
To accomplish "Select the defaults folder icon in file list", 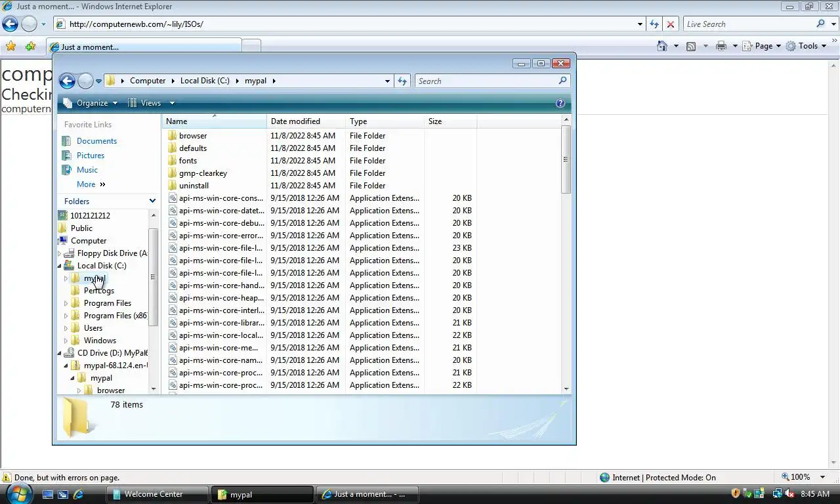I will point(173,148).
